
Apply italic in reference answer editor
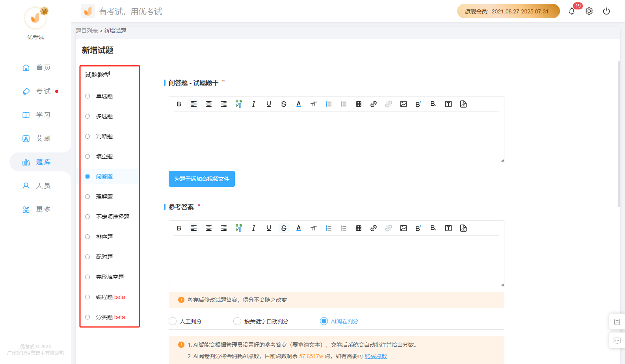point(254,228)
